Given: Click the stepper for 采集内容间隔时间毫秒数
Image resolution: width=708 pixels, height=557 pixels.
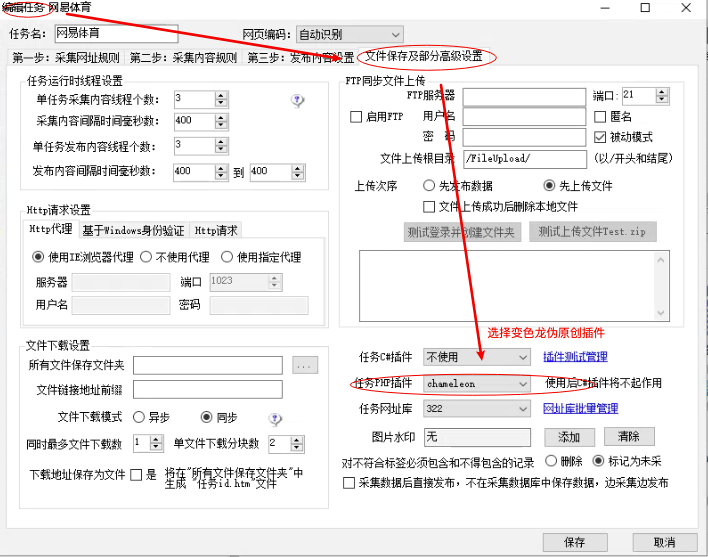Looking at the screenshot, I should [x=220, y=121].
